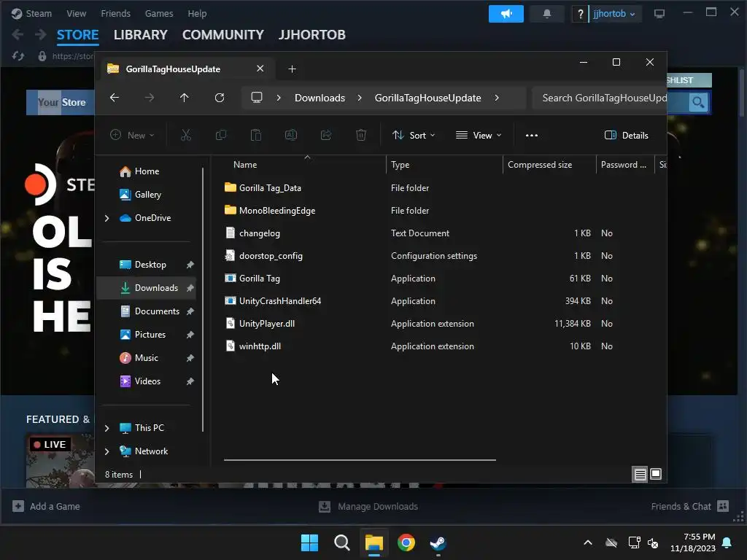747x560 pixels.
Task: Go back with Explorer back arrow
Action: pos(115,98)
